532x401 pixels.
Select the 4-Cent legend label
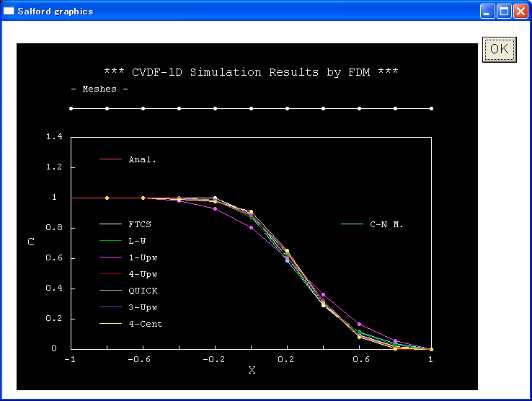click(x=145, y=324)
